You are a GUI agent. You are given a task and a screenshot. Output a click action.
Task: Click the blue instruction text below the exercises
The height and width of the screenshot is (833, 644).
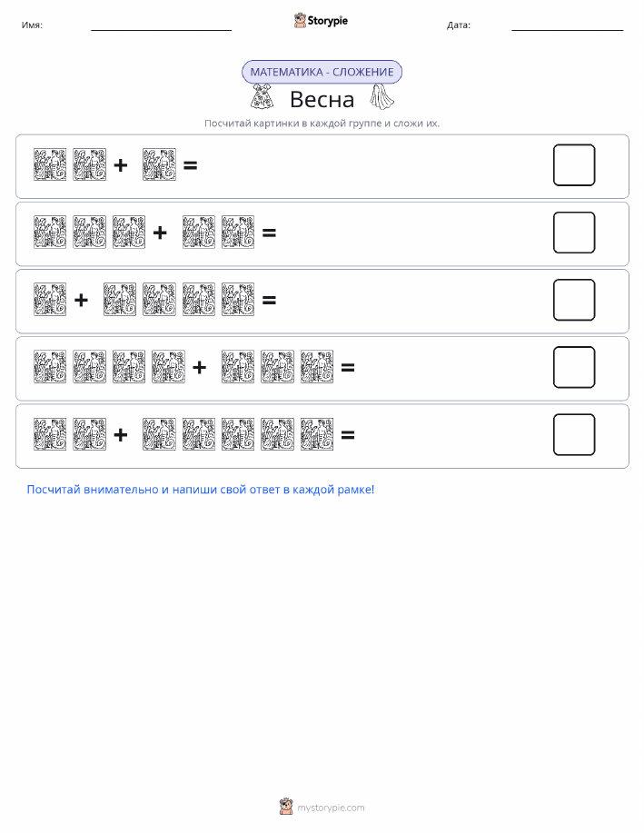tap(201, 490)
